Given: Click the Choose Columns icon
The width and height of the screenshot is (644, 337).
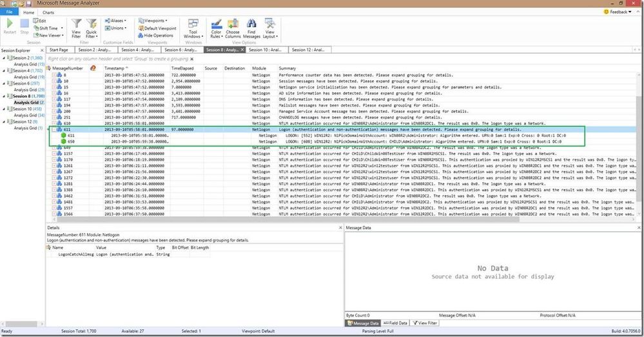Looking at the screenshot, I should [x=233, y=24].
